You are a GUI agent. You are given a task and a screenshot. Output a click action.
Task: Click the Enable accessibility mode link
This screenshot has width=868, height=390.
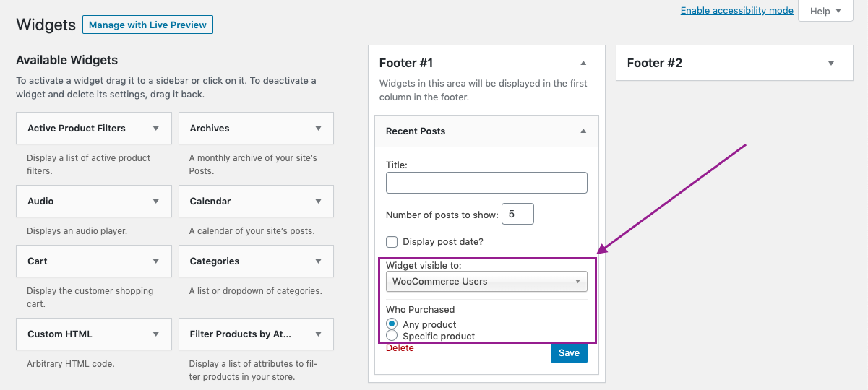point(736,11)
